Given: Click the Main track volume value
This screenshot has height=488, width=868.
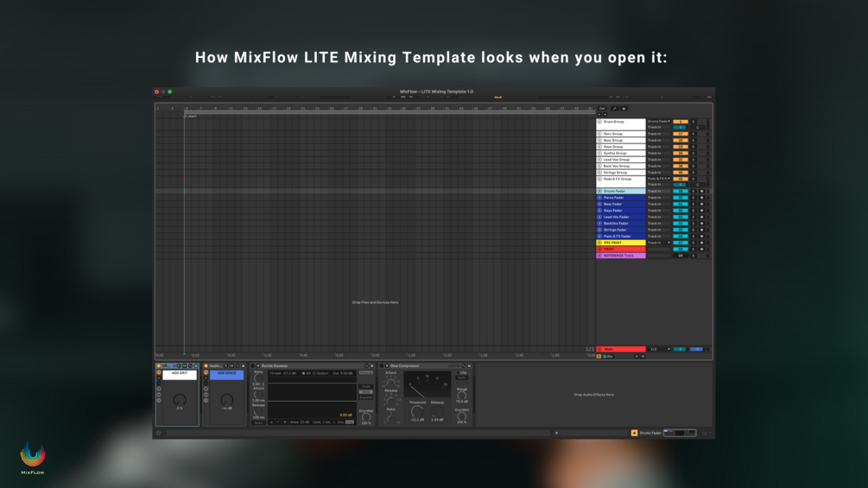Looking at the screenshot, I should tap(680, 349).
